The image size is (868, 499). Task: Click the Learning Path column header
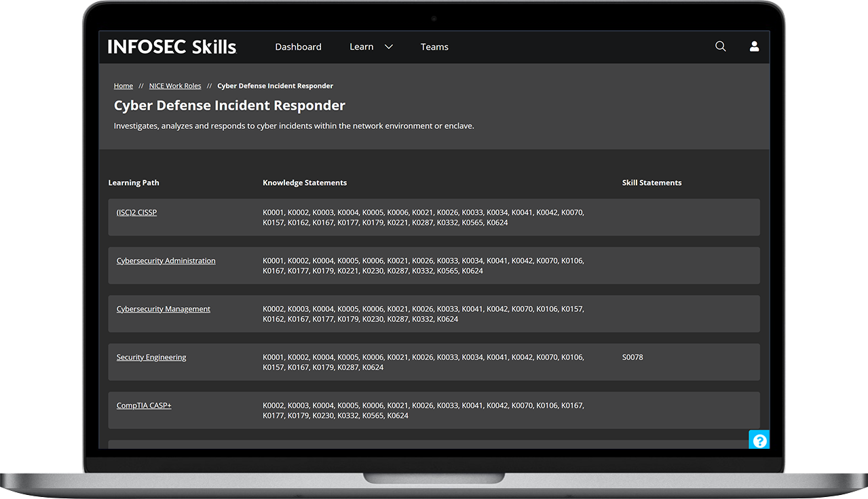click(133, 182)
